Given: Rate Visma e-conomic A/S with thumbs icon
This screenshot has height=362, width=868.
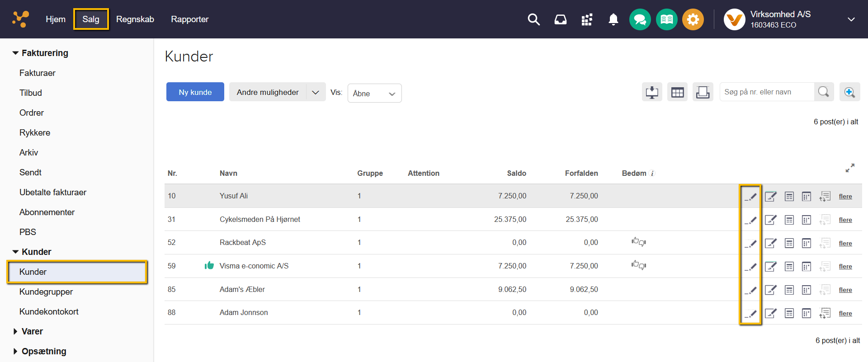Looking at the screenshot, I should click(638, 265).
